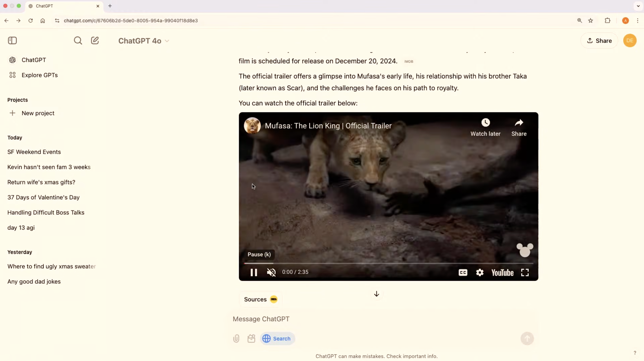
Task: Unmute the trailer video
Action: (x=271, y=272)
